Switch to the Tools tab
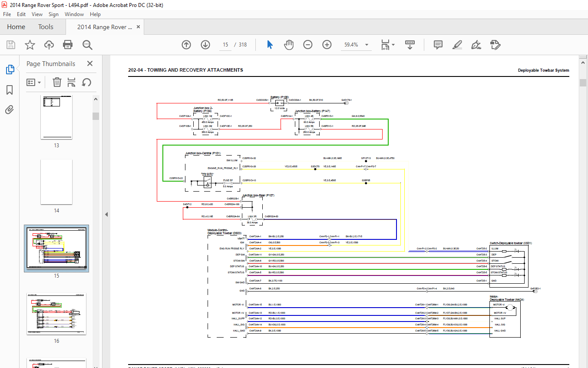Viewport: 588px width, 368px height. coord(46,27)
